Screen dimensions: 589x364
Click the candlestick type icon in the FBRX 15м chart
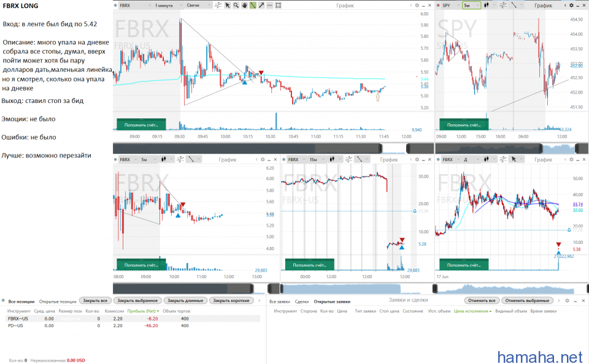[332, 159]
